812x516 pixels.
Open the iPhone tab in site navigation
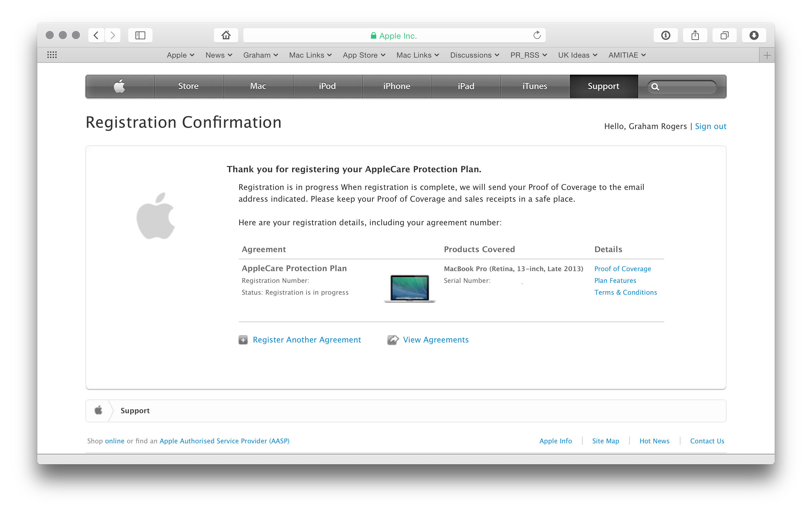397,86
